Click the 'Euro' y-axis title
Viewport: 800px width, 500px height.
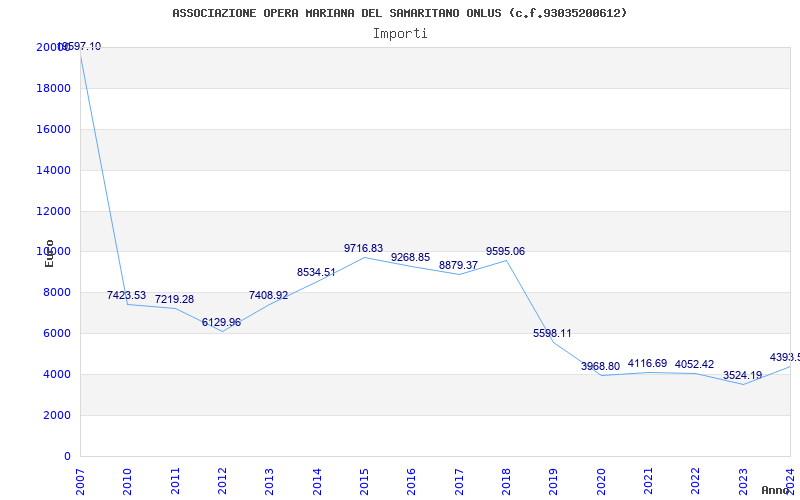(49, 254)
